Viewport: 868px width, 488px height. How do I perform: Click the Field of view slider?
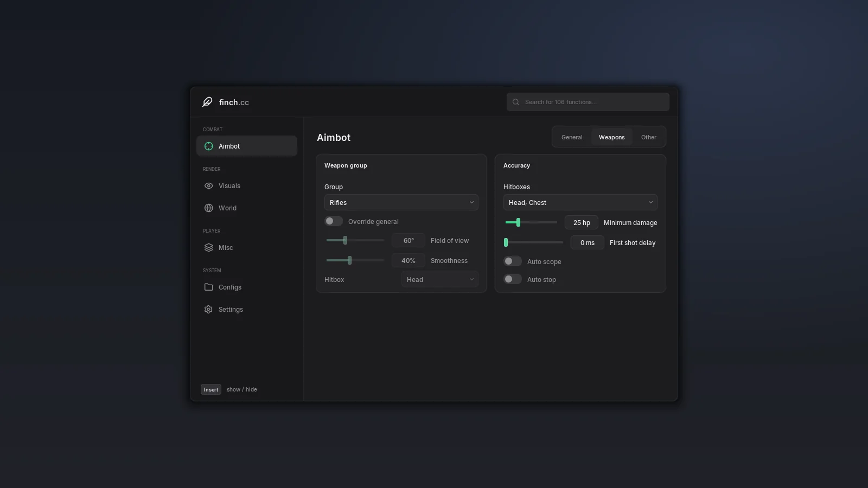point(355,240)
